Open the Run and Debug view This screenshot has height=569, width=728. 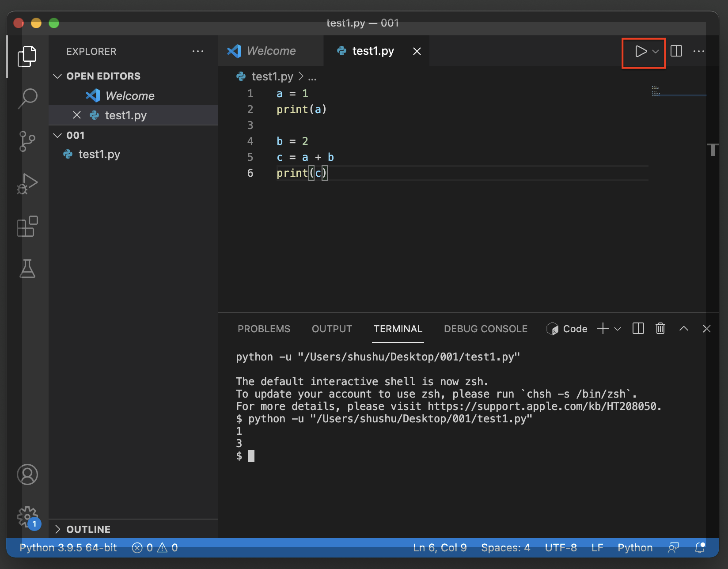tap(27, 183)
